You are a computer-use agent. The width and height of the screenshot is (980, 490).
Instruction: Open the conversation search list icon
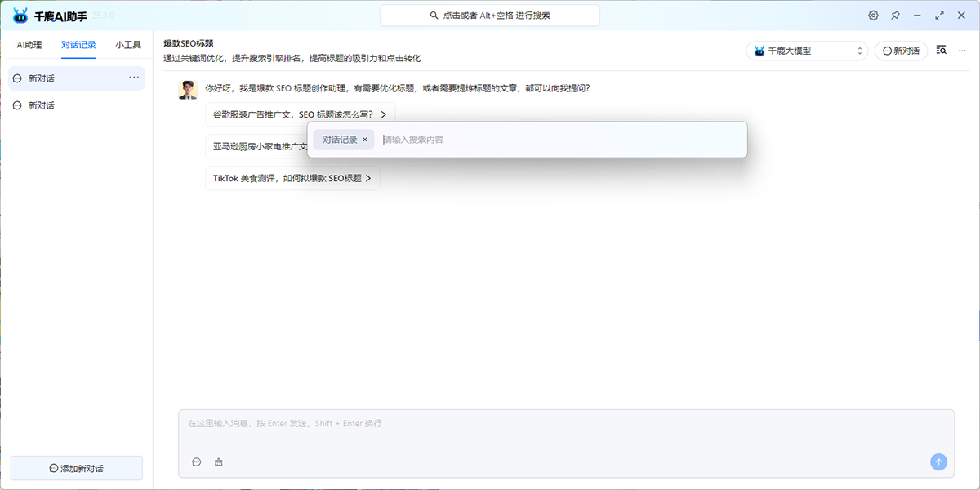click(941, 49)
